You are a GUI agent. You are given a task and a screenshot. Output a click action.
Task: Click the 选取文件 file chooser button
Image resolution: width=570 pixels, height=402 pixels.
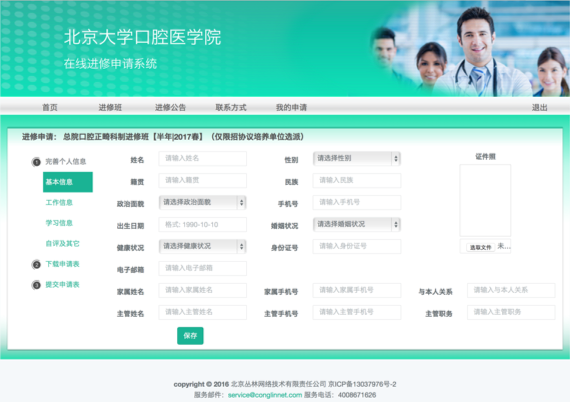click(x=480, y=248)
